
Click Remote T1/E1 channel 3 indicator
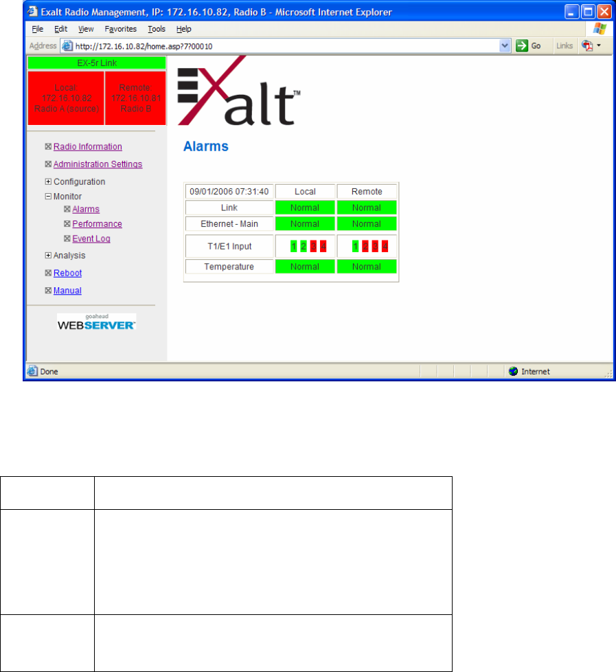[375, 247]
